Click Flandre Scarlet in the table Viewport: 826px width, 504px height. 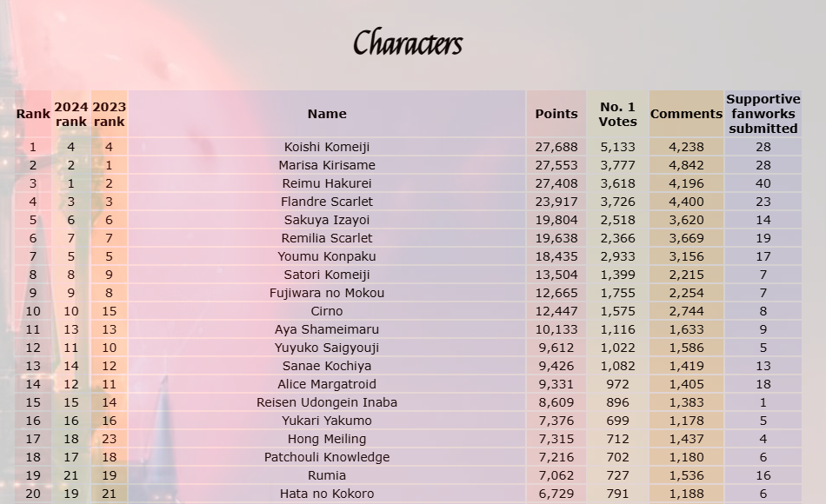327,202
